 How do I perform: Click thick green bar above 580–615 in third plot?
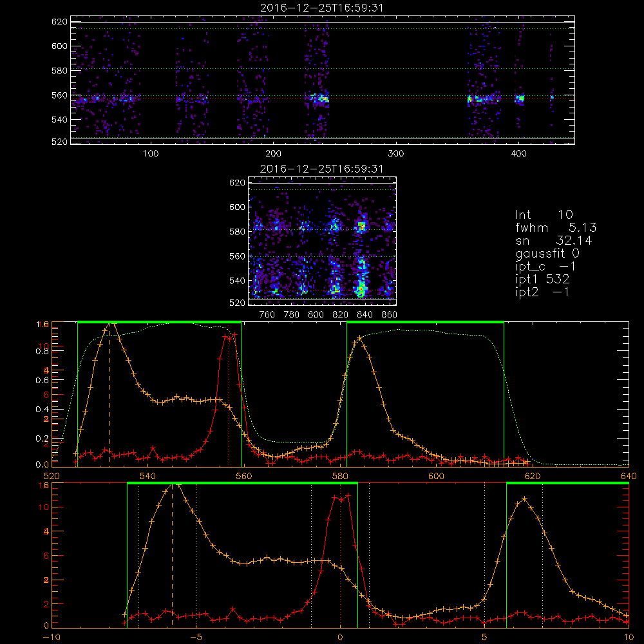[425, 322]
